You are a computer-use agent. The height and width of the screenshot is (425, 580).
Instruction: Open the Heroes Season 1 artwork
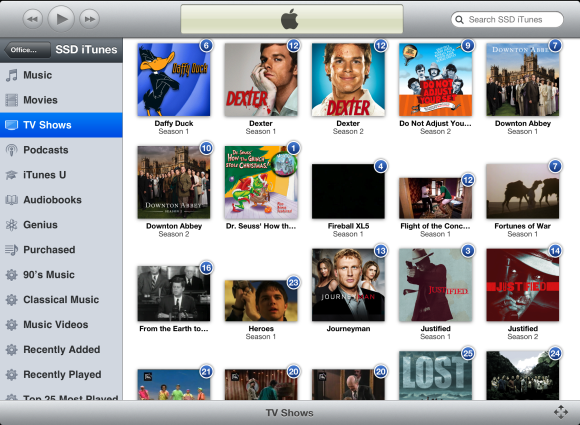[x=261, y=301]
